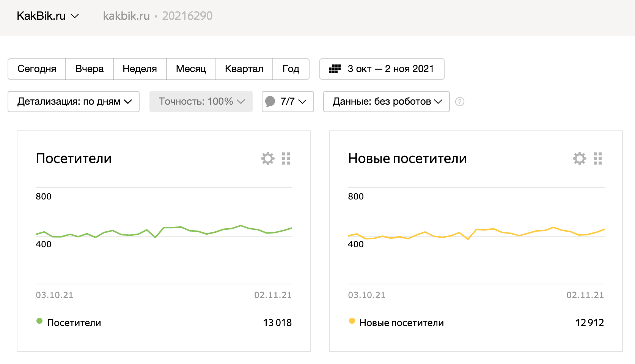This screenshot has height=364, width=635.
Task: Click the kakbik.ru domain link
Action: 126,16
